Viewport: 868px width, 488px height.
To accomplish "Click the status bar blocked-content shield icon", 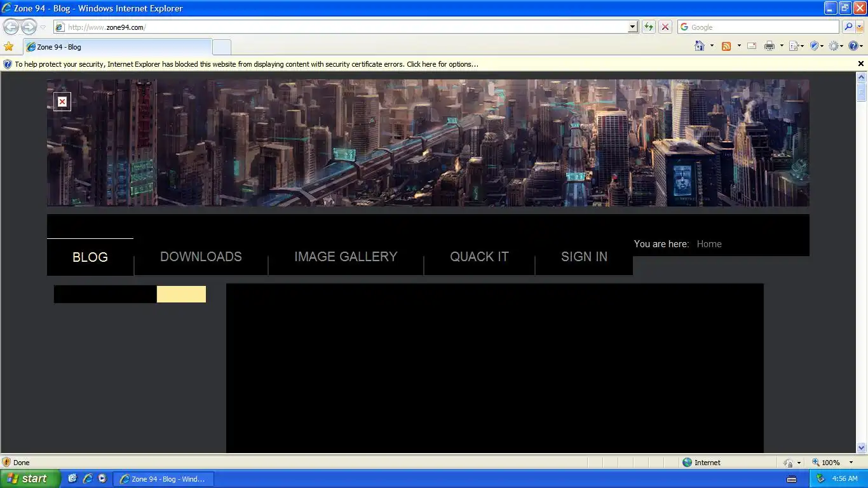I will click(x=6, y=463).
